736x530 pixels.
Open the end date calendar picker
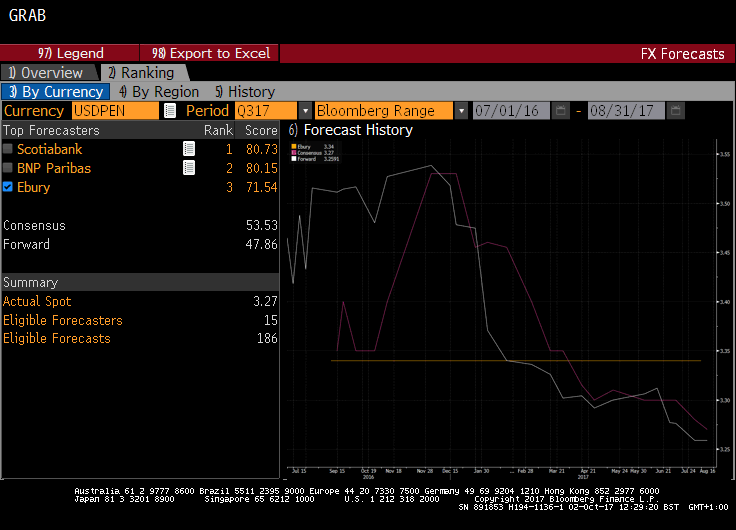click(675, 111)
